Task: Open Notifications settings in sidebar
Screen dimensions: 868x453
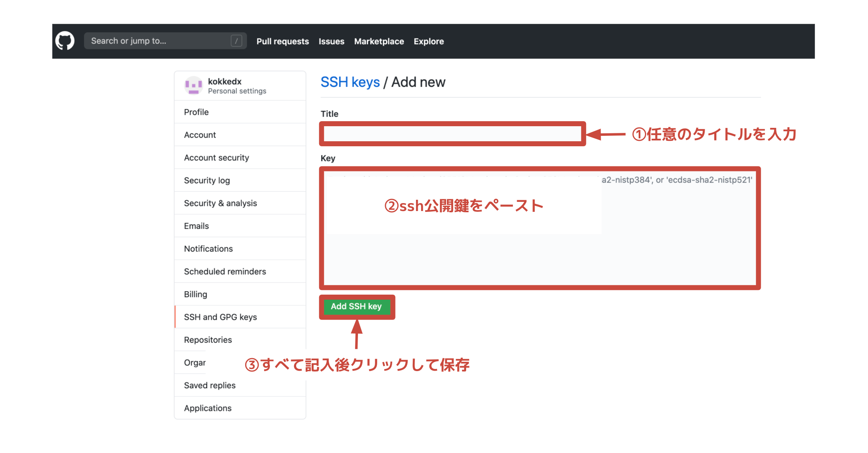Action: click(x=208, y=249)
